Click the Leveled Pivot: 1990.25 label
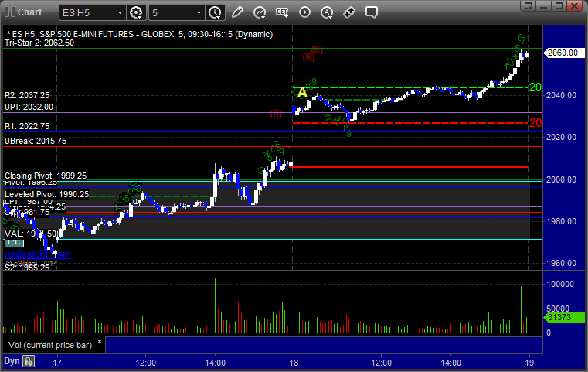The width and height of the screenshot is (588, 372). point(47,194)
